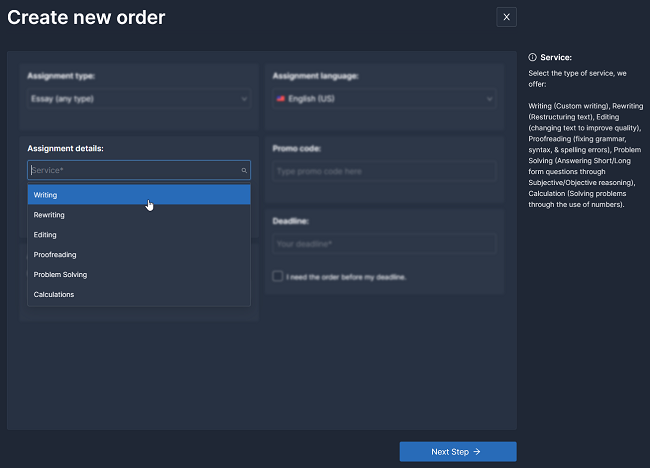Click the info icon beside Service heading

click(x=532, y=57)
